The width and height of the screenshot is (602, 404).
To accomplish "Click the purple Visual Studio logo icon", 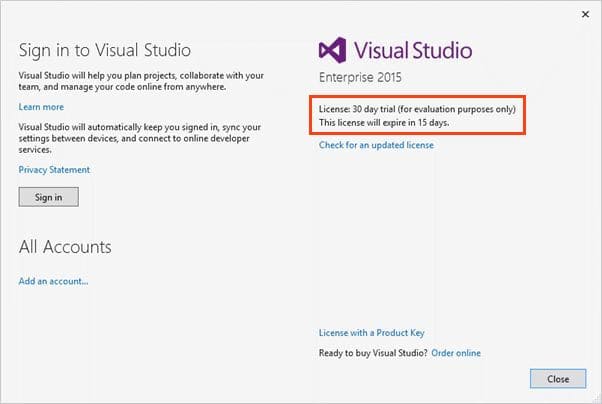I will (x=333, y=51).
